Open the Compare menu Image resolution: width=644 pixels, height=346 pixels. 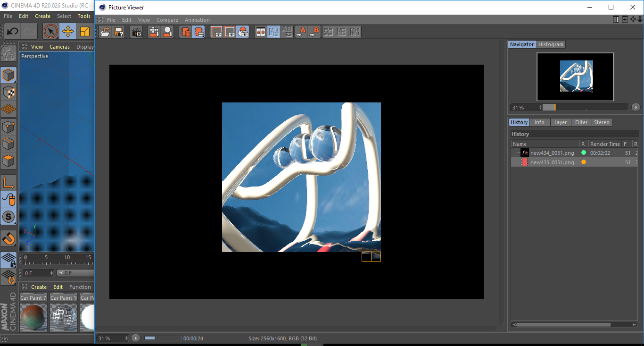(x=167, y=20)
